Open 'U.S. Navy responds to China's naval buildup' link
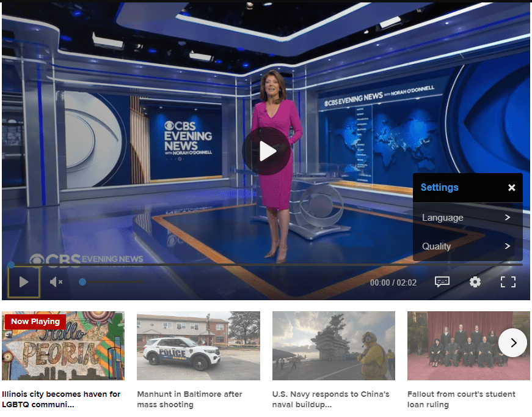The image size is (532, 417). click(331, 399)
